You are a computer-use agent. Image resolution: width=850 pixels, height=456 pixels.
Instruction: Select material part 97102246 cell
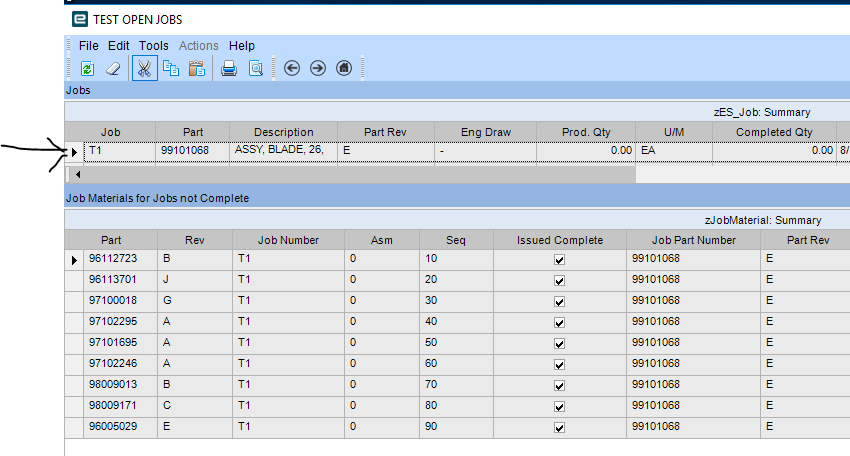point(120,365)
